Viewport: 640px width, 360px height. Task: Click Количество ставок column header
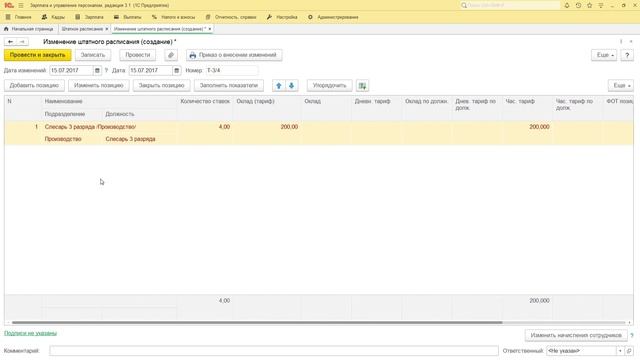205,101
